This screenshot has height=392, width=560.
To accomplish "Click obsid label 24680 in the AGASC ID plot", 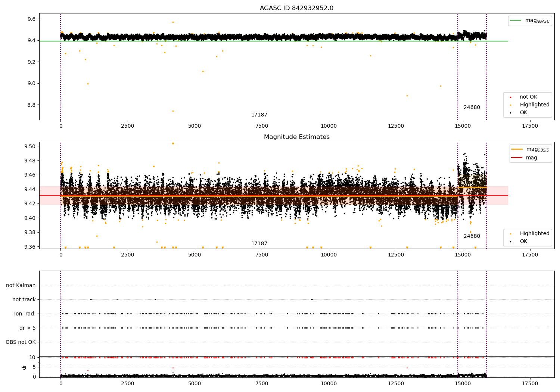I will (x=472, y=108).
